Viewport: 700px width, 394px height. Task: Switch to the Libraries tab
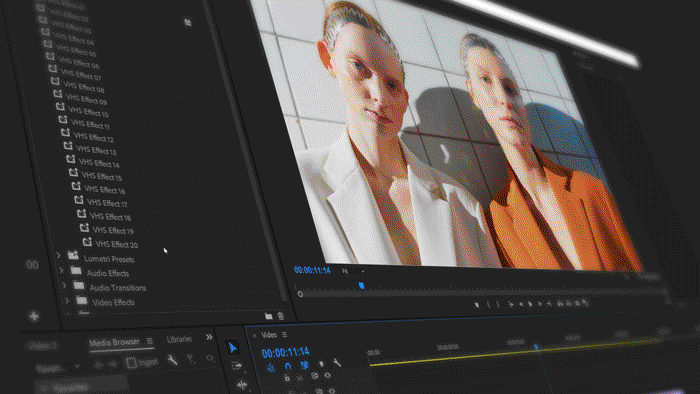(x=179, y=340)
